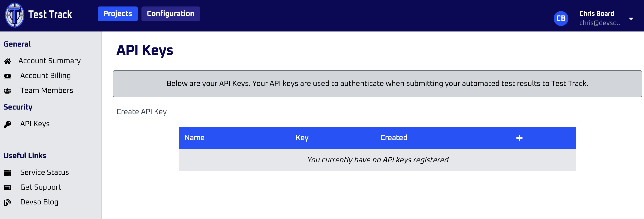This screenshot has width=644, height=219.
Task: Click the server icon beside Service Status
Action: [7, 173]
